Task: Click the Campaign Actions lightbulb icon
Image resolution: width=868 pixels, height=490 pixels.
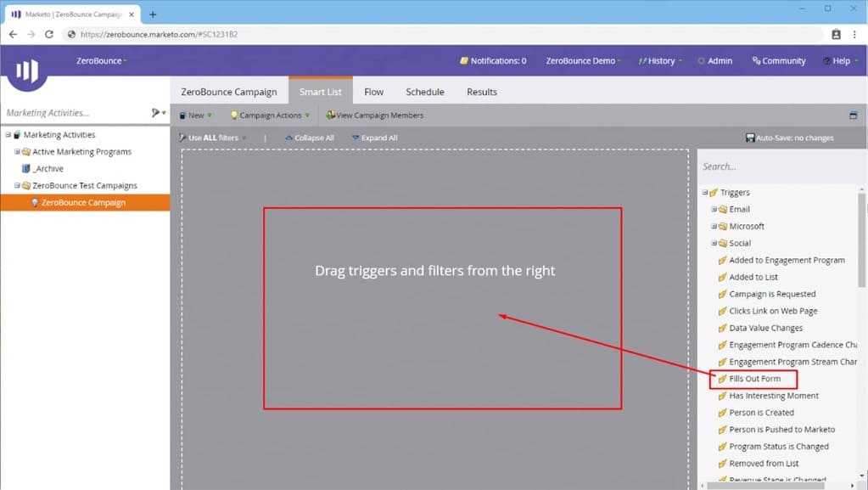Action: 233,115
